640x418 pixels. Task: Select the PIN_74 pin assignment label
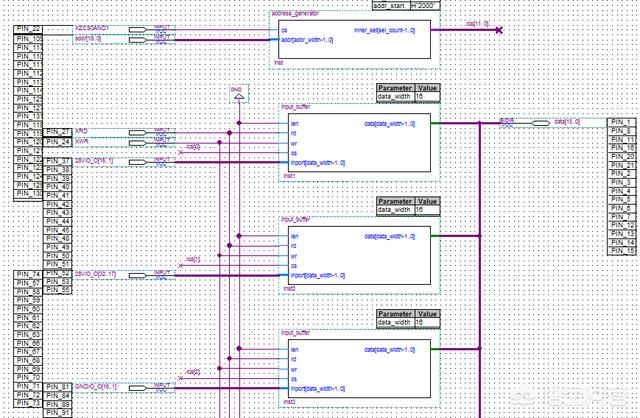(x=28, y=274)
